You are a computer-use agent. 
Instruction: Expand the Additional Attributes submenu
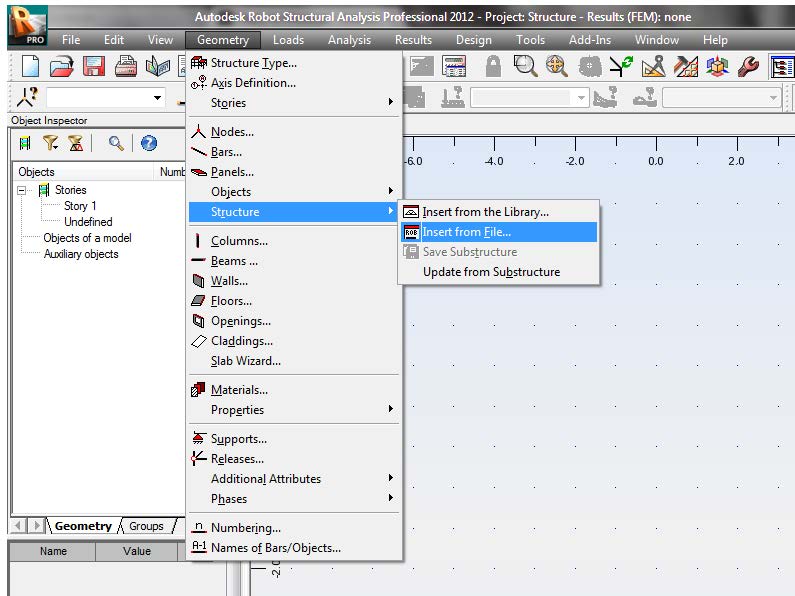pyautogui.click(x=294, y=479)
